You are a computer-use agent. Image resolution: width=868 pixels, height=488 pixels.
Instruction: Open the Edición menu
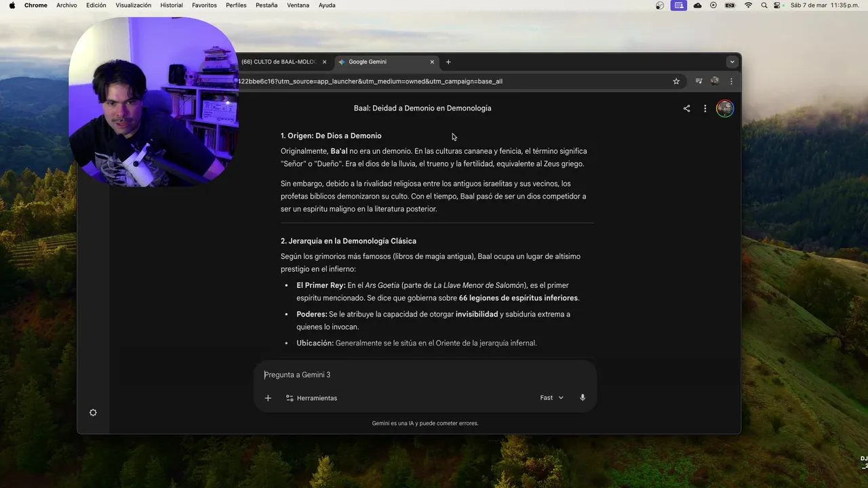(96, 5)
